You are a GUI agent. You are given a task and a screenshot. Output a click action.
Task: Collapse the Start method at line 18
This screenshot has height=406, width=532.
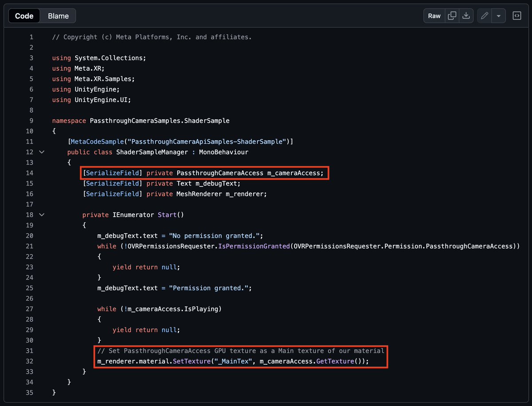(41, 214)
